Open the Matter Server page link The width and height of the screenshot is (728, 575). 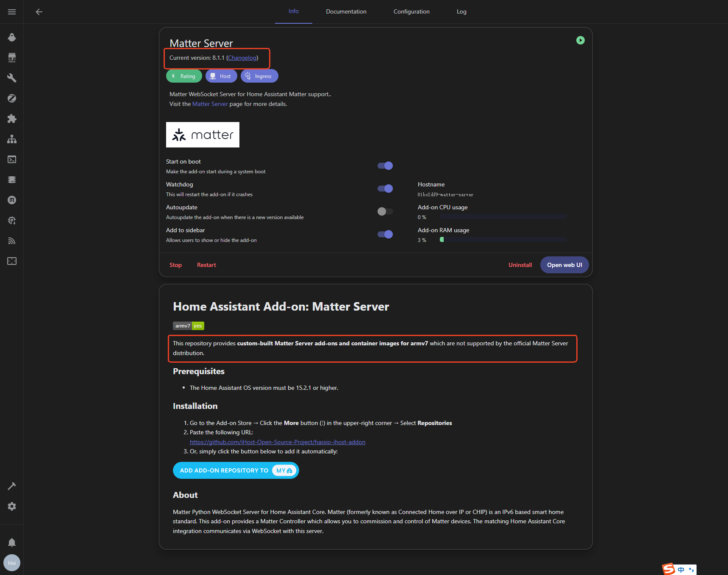[210, 104]
